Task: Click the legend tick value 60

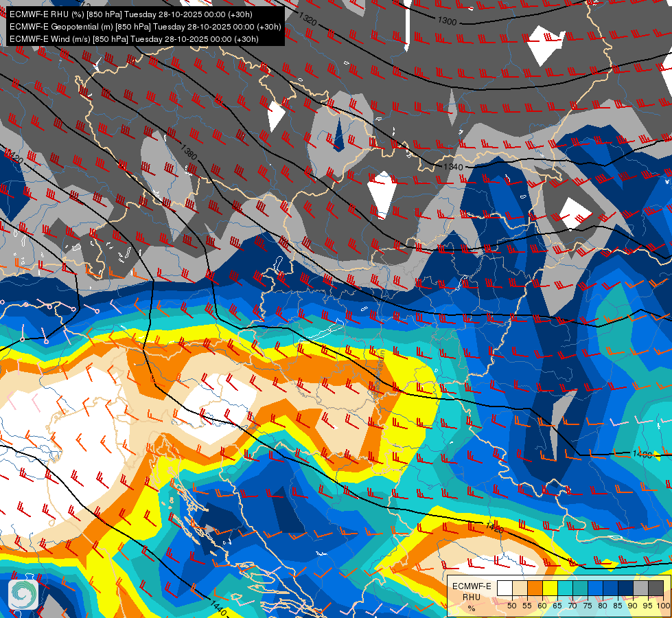Action: click(542, 606)
